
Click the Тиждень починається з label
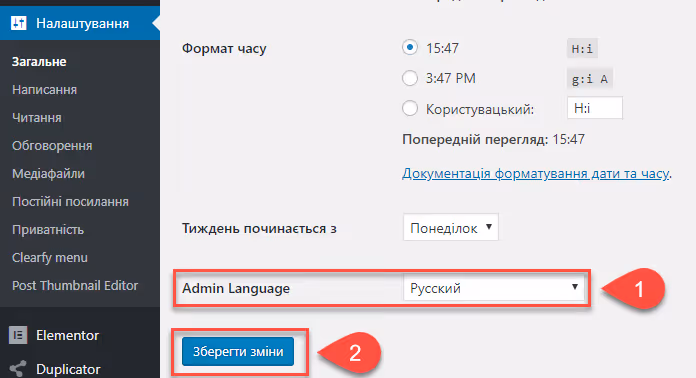(x=259, y=228)
